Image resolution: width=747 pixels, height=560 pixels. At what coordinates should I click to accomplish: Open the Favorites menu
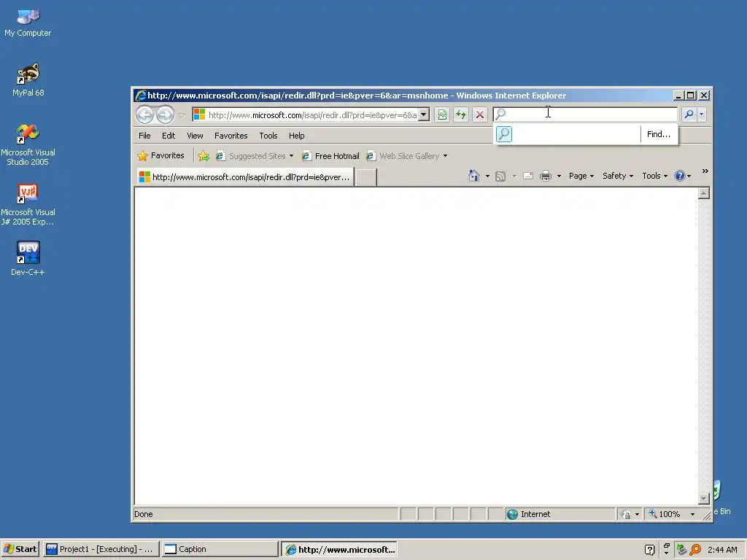(231, 136)
